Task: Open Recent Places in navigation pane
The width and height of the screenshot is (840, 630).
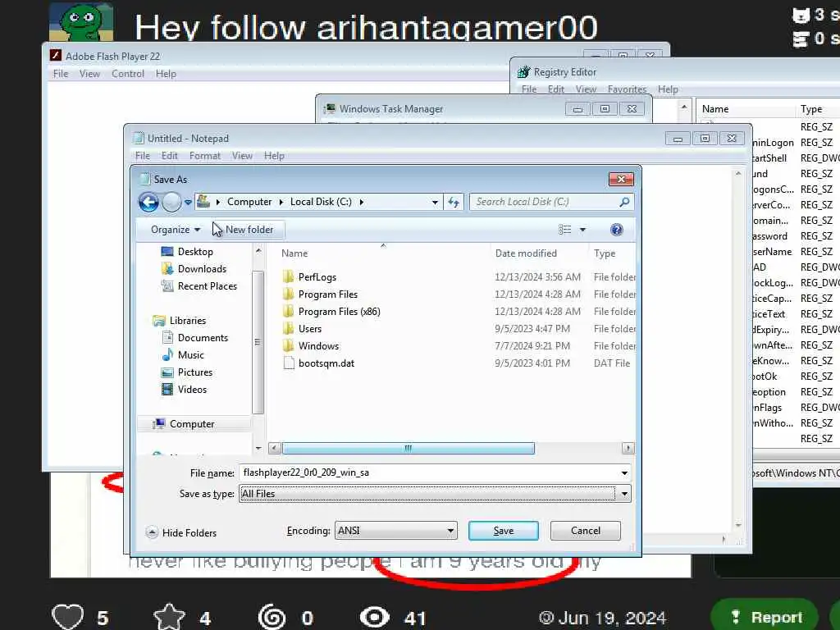Action: (208, 286)
